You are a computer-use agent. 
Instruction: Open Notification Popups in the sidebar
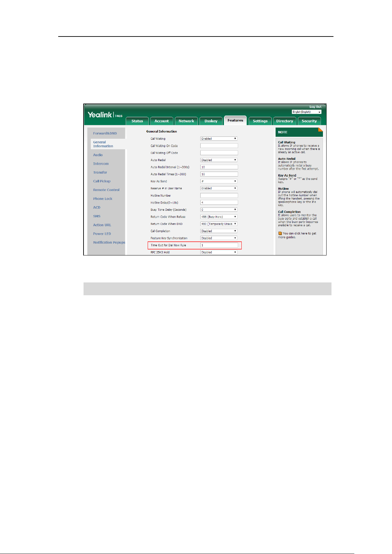[x=109, y=243]
